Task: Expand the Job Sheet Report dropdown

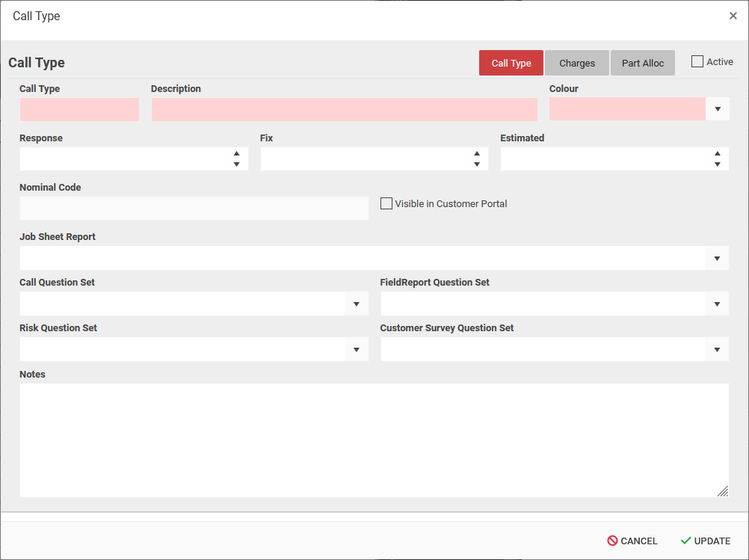Action: (716, 258)
